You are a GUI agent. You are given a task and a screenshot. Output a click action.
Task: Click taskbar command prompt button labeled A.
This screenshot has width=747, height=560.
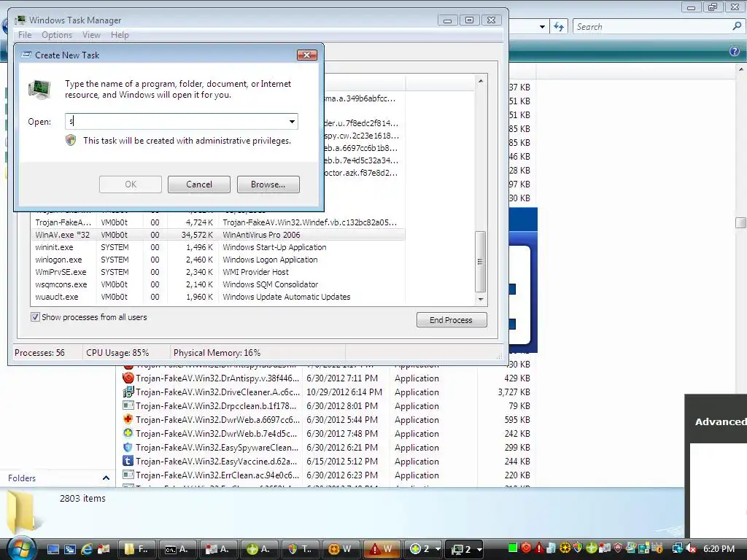click(x=177, y=549)
